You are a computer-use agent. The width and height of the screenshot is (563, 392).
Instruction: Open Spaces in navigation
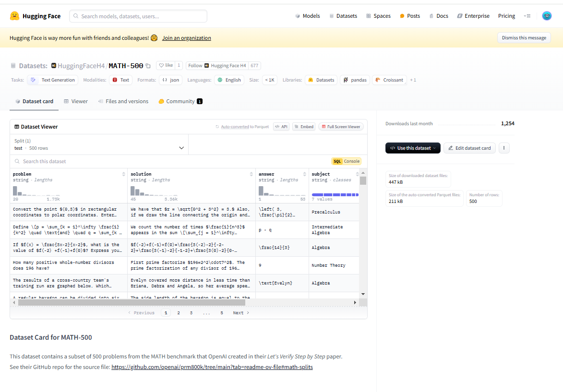pos(378,16)
